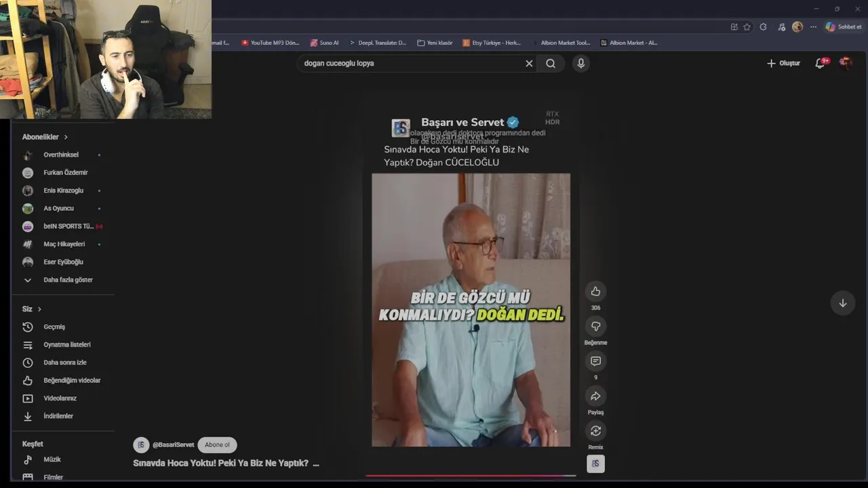This screenshot has width=868, height=488.
Task: Share the Short via Paylaş
Action: (595, 396)
